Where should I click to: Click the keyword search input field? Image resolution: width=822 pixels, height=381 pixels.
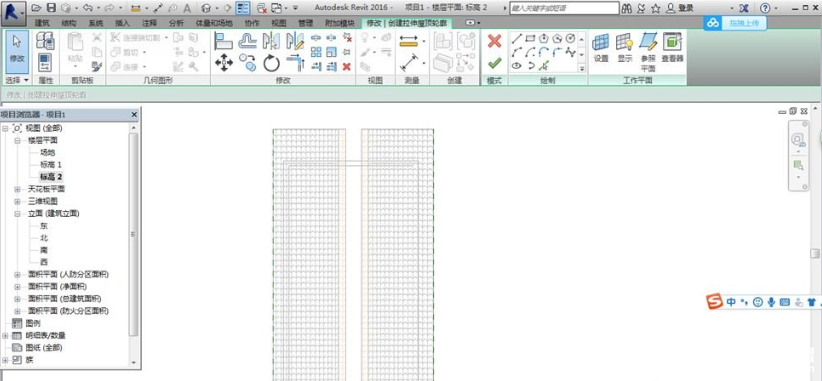tap(564, 8)
